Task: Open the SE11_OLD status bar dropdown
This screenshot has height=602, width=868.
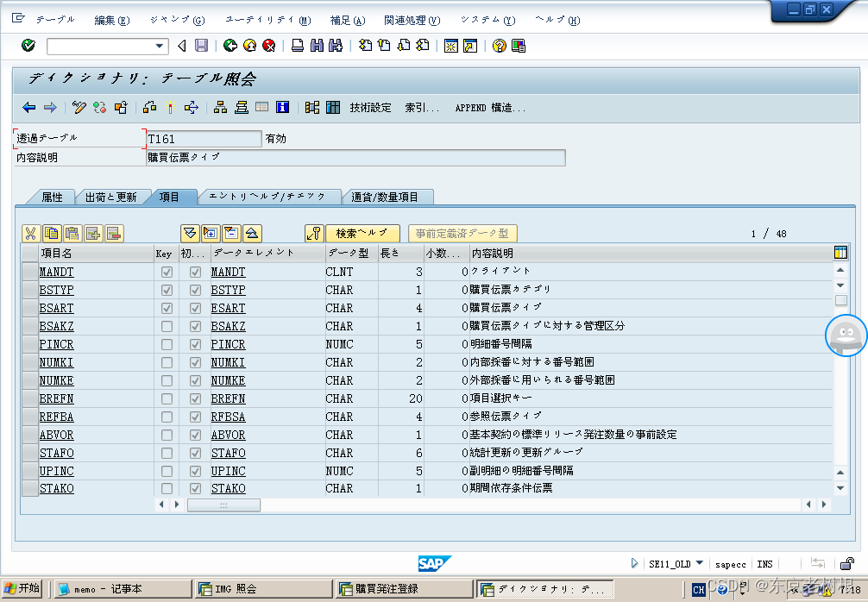Action: [699, 563]
